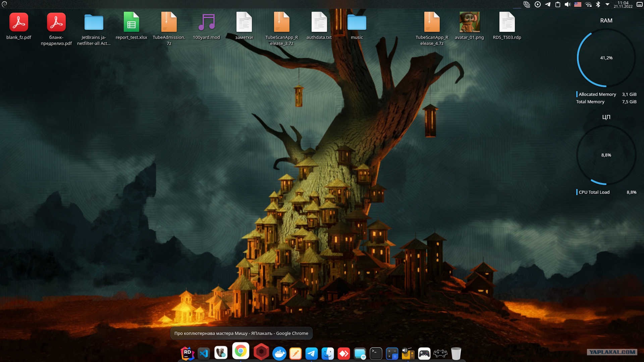The image size is (644, 362).
Task: Open the red hexagon app in dock
Action: [x=261, y=352]
